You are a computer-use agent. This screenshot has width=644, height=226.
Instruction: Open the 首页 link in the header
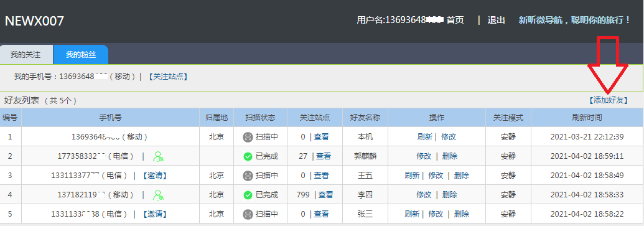tap(455, 20)
